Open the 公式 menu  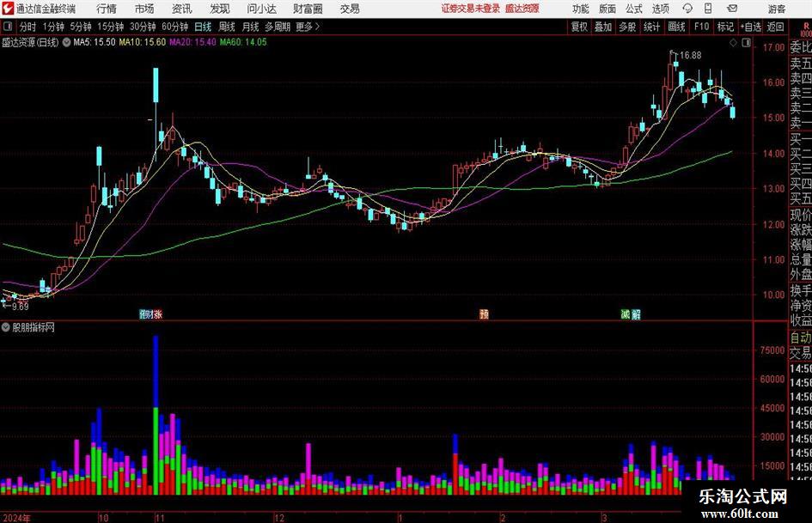click(634, 9)
